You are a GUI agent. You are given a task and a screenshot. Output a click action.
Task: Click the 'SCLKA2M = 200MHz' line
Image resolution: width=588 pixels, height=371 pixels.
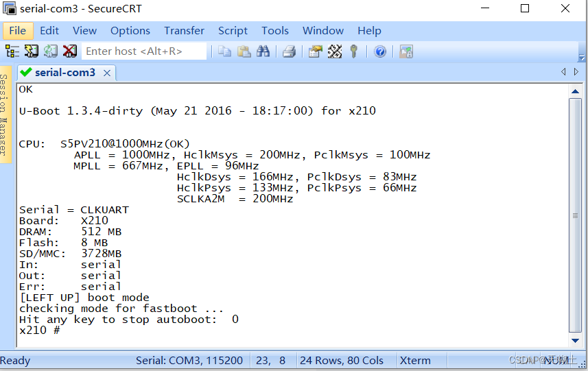click(235, 199)
